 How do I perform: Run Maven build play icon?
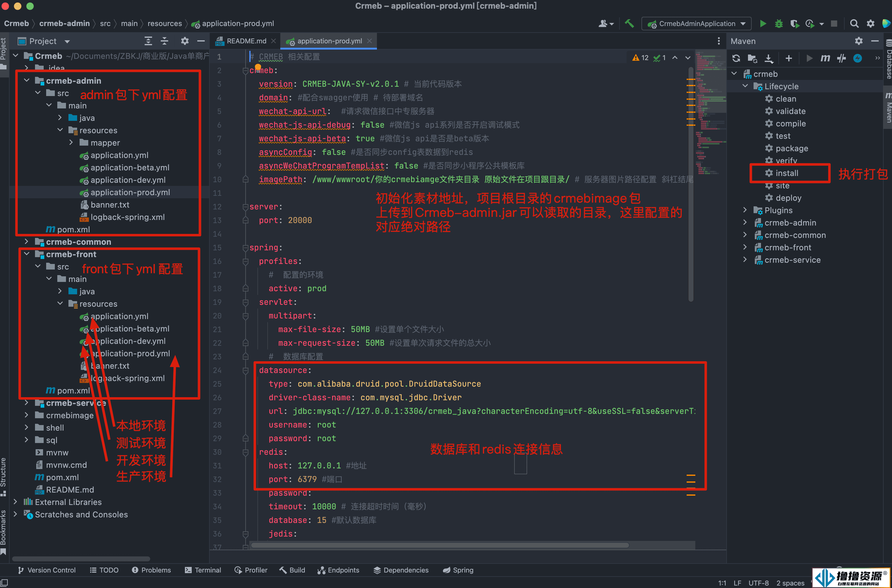[809, 58]
